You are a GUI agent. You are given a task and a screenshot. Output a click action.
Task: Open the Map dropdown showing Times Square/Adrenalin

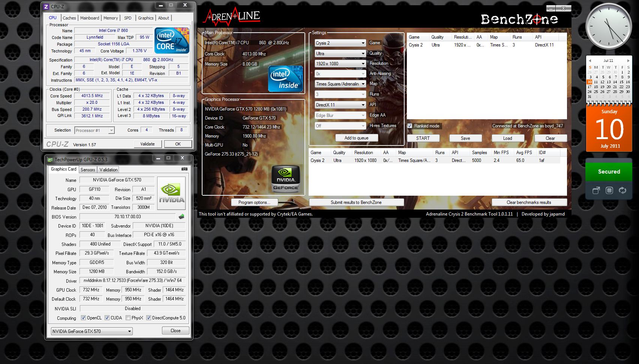340,84
